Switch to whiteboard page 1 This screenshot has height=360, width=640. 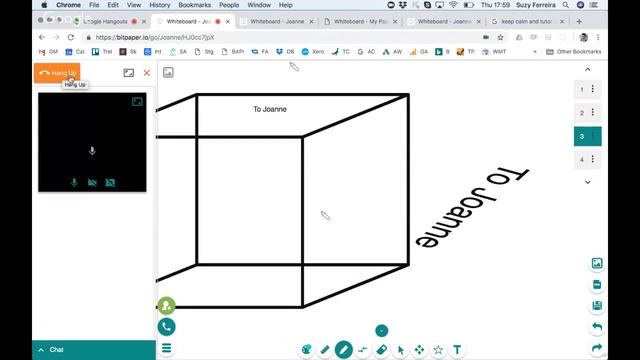pyautogui.click(x=582, y=89)
